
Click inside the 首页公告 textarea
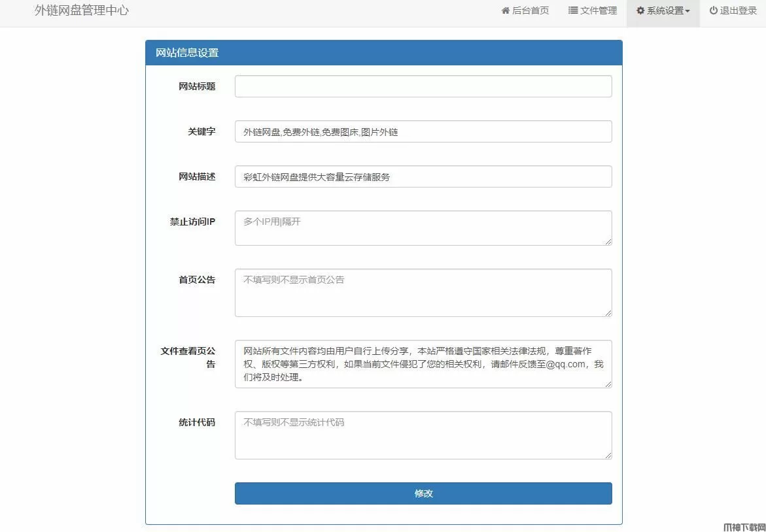tap(423, 293)
